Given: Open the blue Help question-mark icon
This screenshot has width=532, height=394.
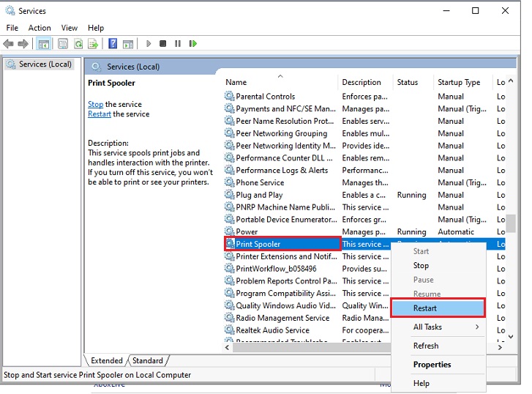Looking at the screenshot, I should click(x=113, y=43).
